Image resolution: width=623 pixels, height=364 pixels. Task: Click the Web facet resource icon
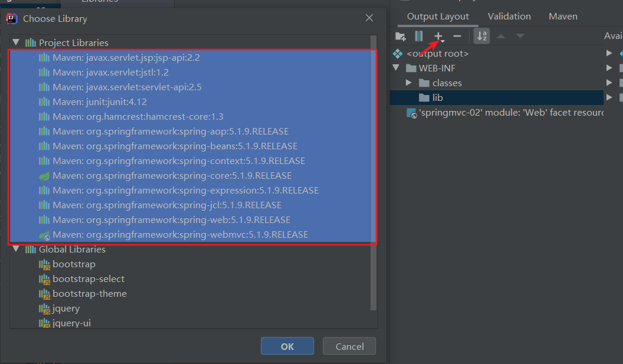[x=412, y=113]
